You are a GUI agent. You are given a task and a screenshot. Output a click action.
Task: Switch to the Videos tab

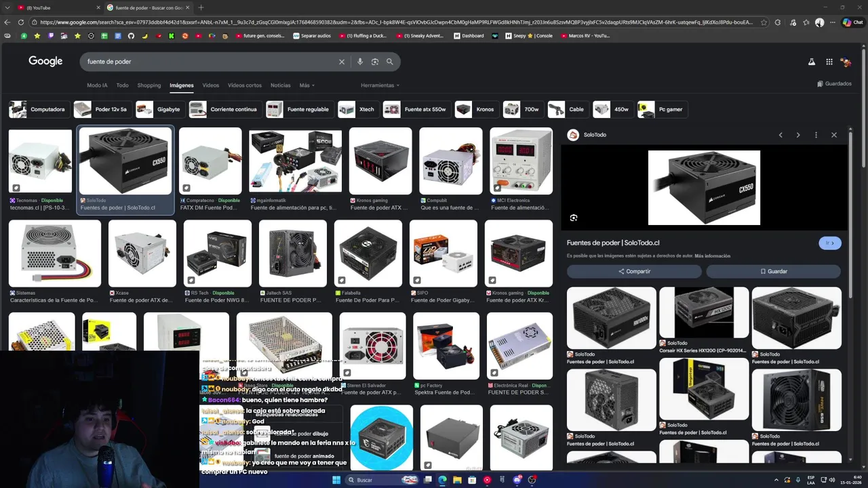coord(211,85)
